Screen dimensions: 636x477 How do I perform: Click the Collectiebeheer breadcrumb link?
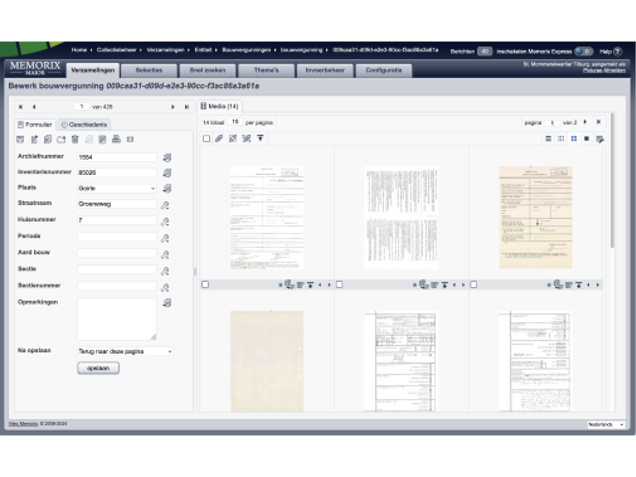click(116, 50)
